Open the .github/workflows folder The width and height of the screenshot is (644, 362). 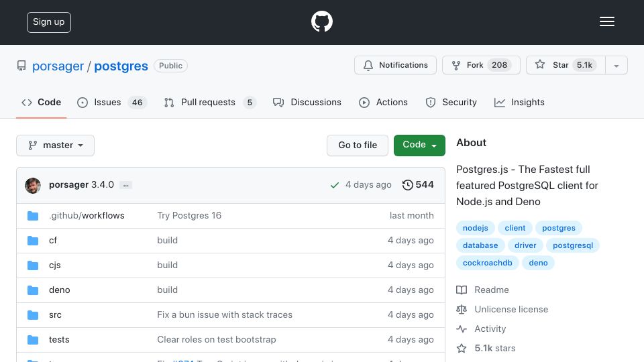pos(87,216)
